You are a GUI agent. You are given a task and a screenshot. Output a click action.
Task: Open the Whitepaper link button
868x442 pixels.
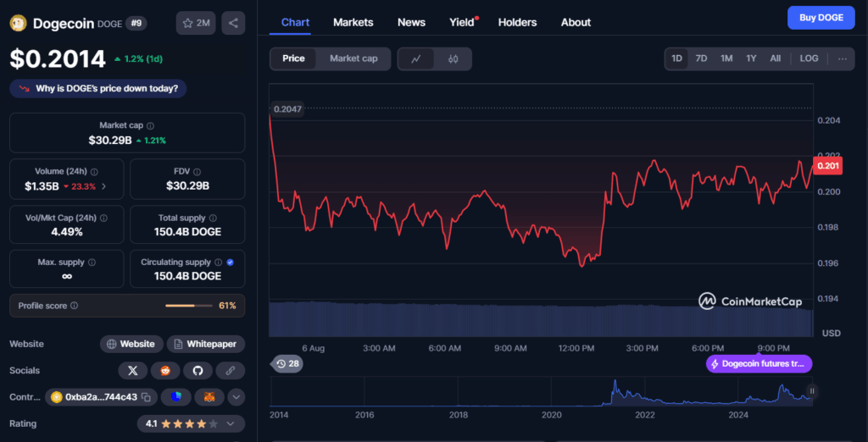click(206, 344)
